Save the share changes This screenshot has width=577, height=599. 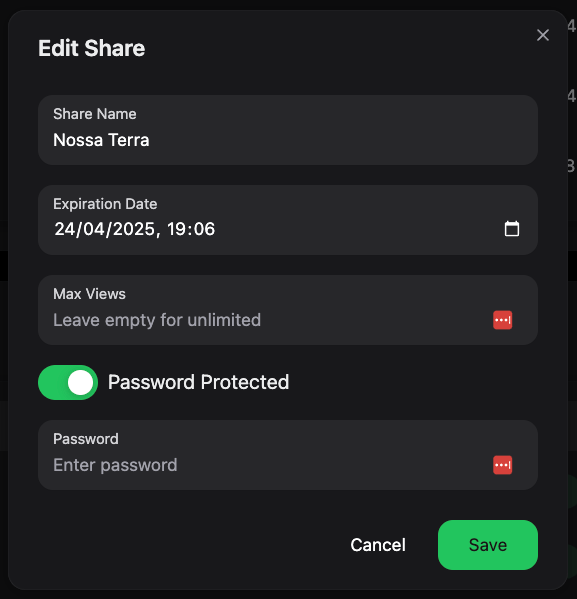point(488,545)
